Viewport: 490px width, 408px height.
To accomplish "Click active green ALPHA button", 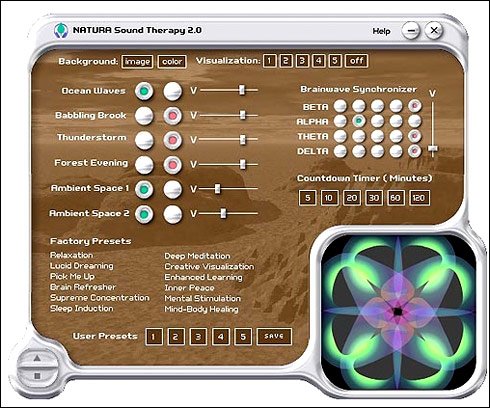I will pyautogui.click(x=359, y=121).
